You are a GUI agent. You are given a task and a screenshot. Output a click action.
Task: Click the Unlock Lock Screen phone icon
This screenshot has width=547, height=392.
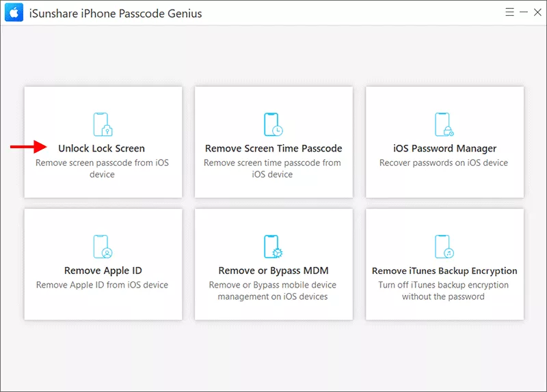pos(103,124)
